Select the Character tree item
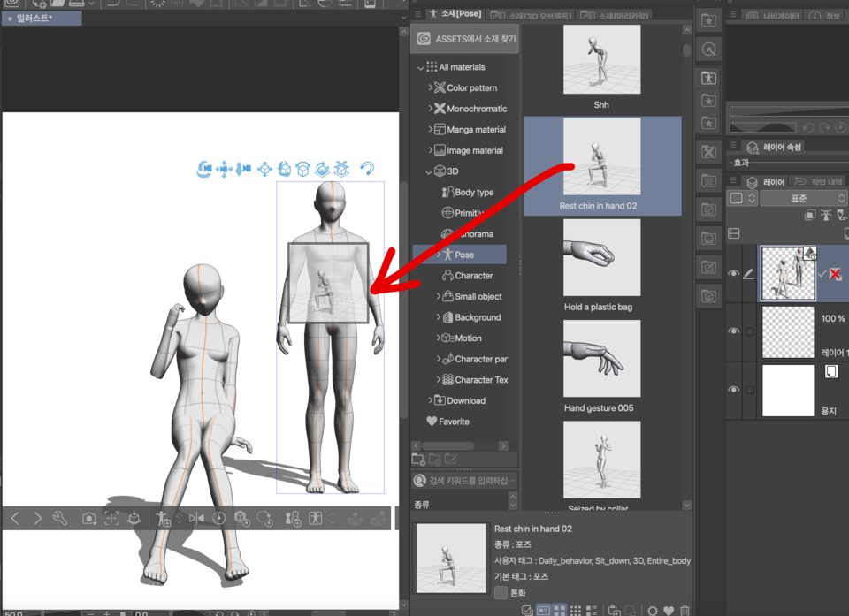The image size is (849, 616). [468, 276]
